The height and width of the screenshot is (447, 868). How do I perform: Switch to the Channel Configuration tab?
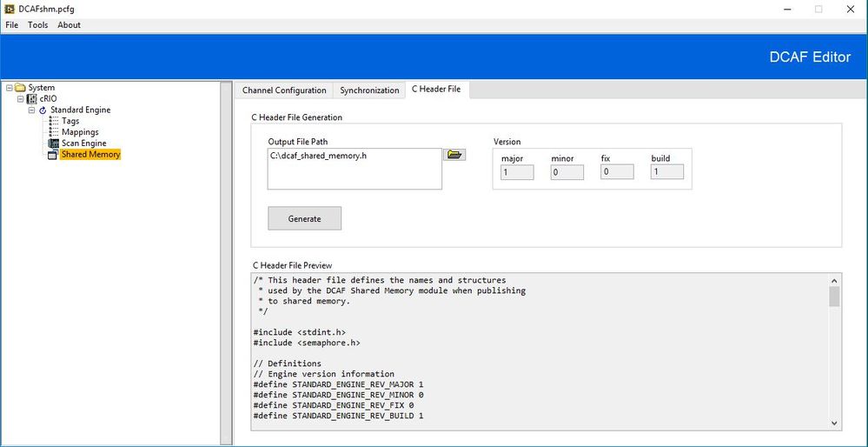click(x=284, y=90)
